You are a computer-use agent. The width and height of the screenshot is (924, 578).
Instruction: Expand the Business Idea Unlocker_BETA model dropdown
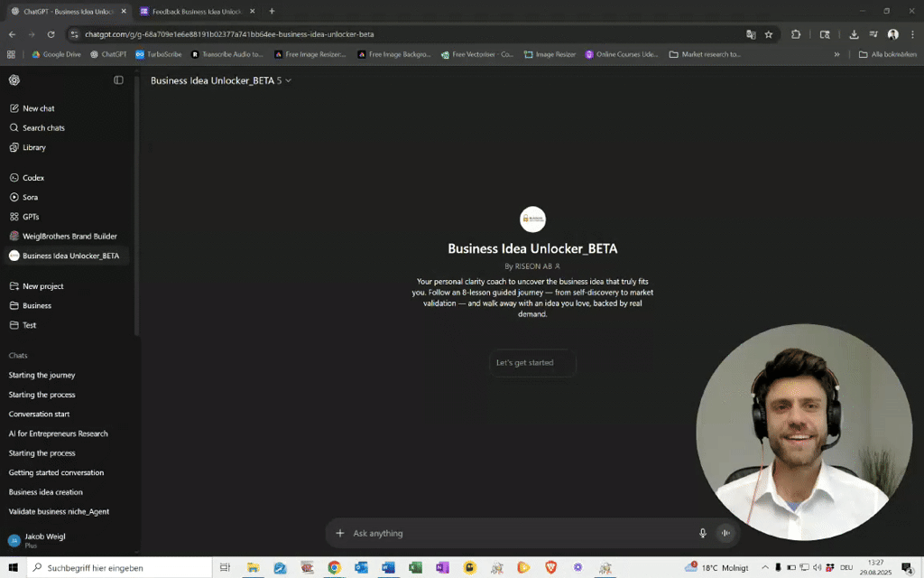[x=221, y=80]
